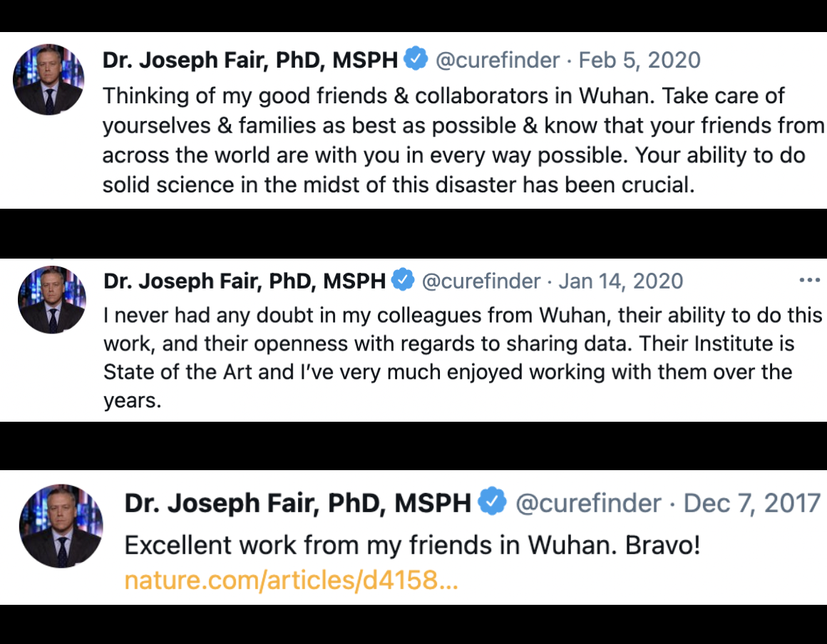Click the verified badge on Feb 5, 2020 tweet

pyautogui.click(x=416, y=59)
